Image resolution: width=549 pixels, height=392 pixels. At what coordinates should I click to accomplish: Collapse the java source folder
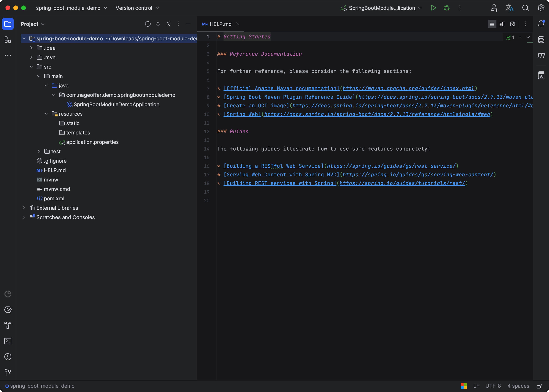46,85
